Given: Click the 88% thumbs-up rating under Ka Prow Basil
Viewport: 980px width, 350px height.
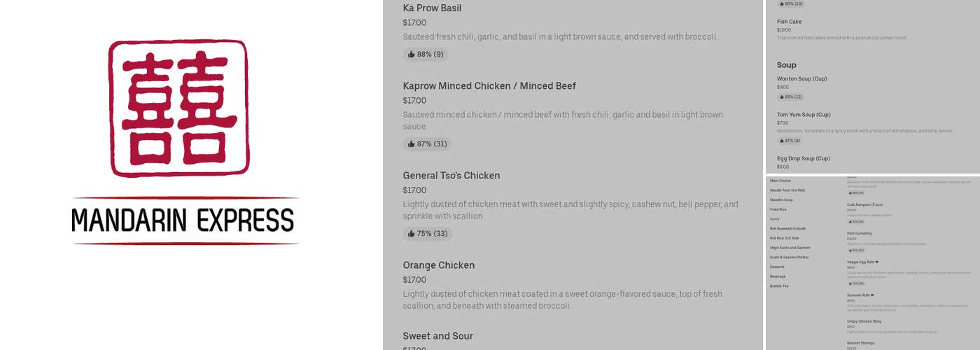Looking at the screenshot, I should 426,55.
